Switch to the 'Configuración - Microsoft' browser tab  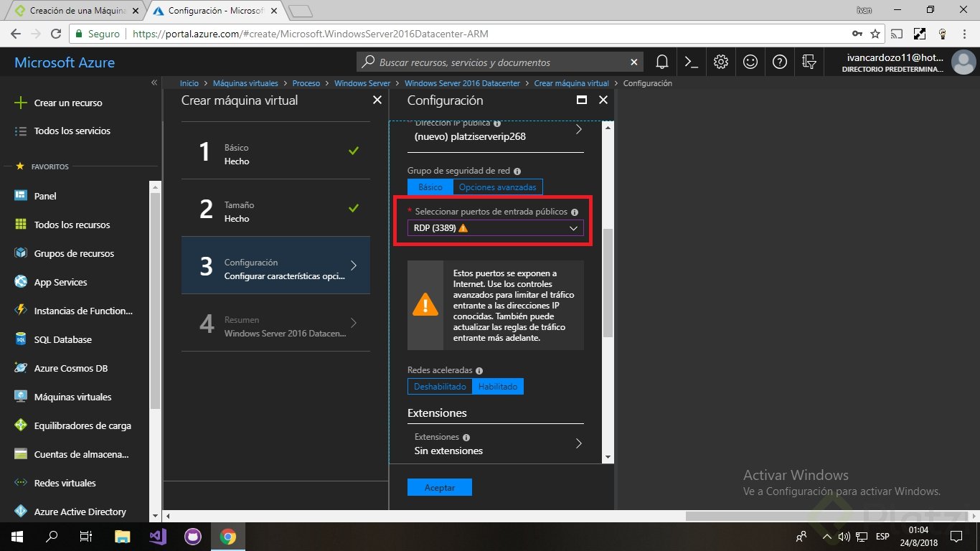[215, 11]
